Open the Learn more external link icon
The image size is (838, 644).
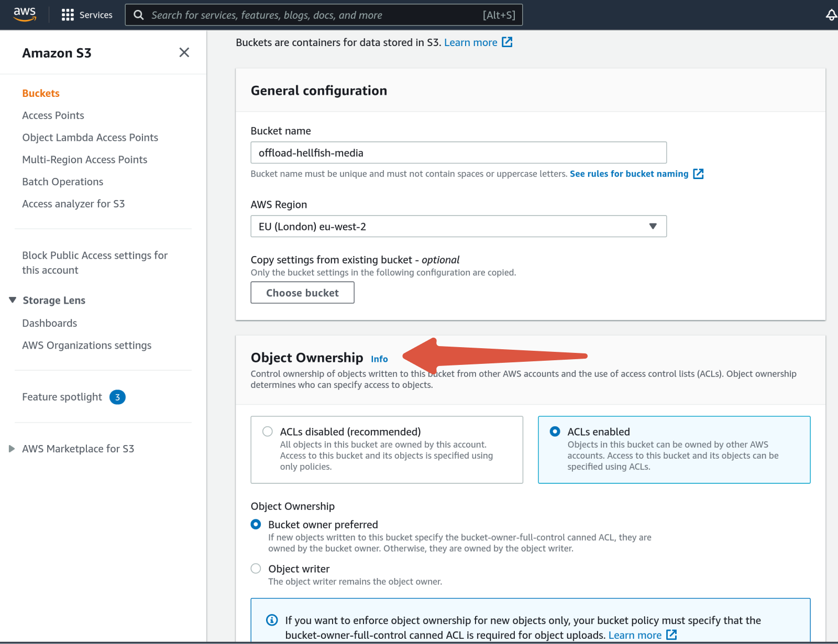pyautogui.click(x=507, y=42)
